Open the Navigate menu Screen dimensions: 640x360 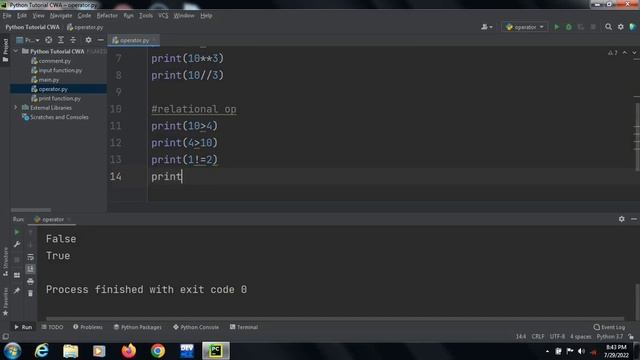coord(61,16)
